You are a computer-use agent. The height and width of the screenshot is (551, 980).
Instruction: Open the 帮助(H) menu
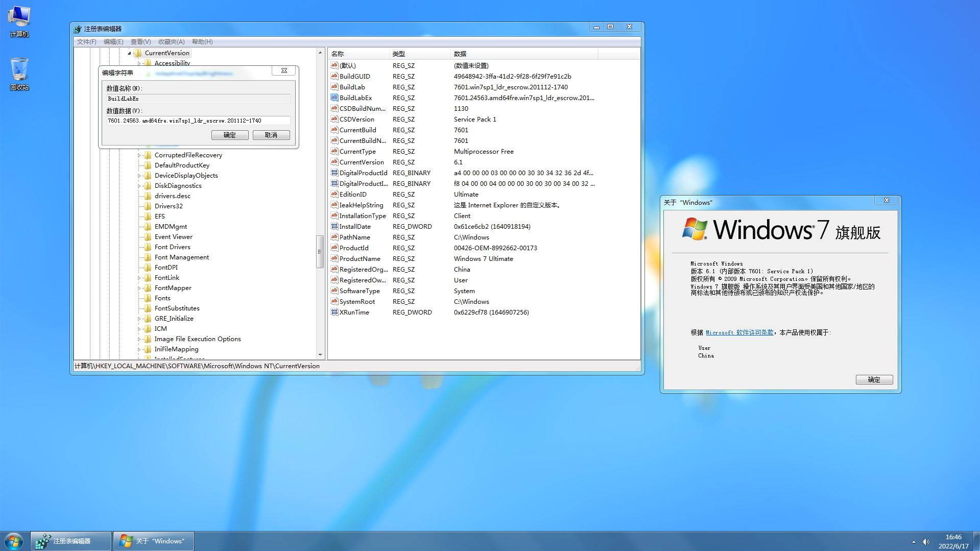tap(202, 42)
